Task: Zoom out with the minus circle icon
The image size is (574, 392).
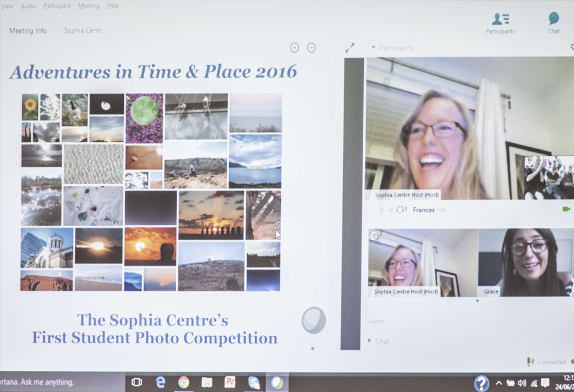Action: (312, 48)
